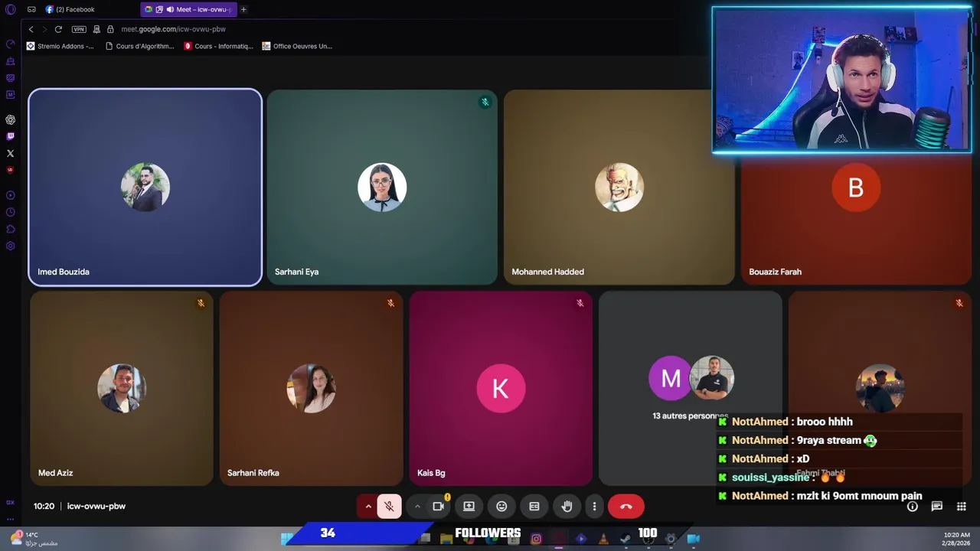This screenshot has height=551, width=980.
Task: Click Sarhani Refka's profile picture
Action: [x=311, y=388]
